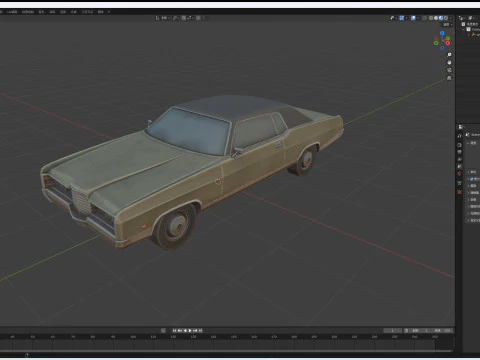Open the Render properties tab

459,145
